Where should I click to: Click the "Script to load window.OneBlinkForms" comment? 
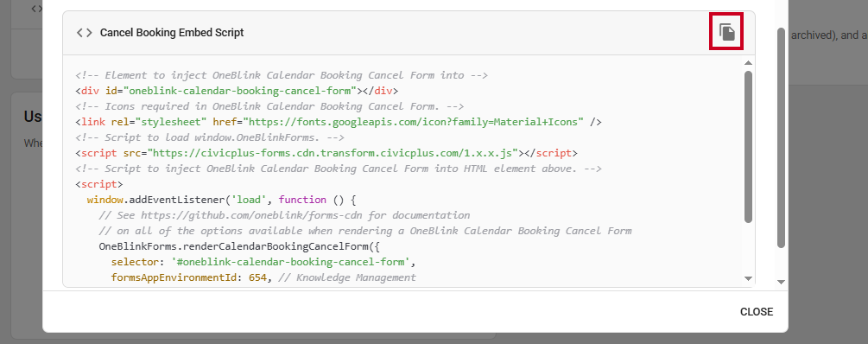click(x=210, y=137)
